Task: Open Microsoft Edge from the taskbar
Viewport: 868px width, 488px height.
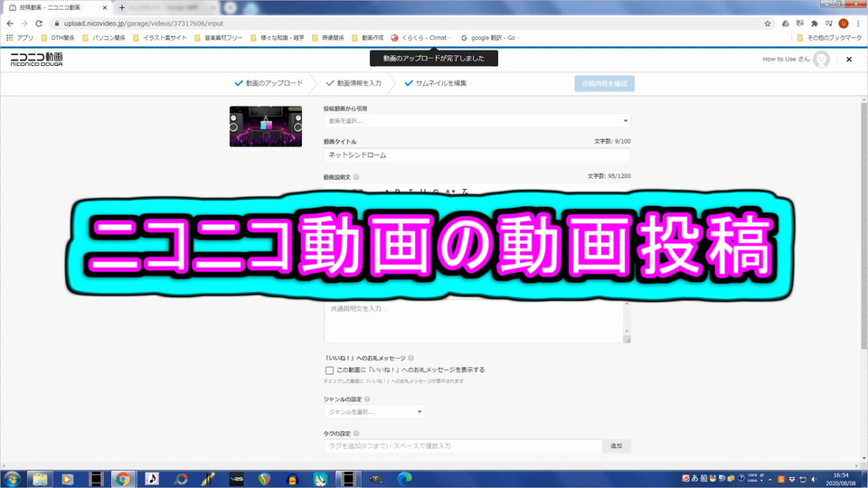Action: coord(404,479)
